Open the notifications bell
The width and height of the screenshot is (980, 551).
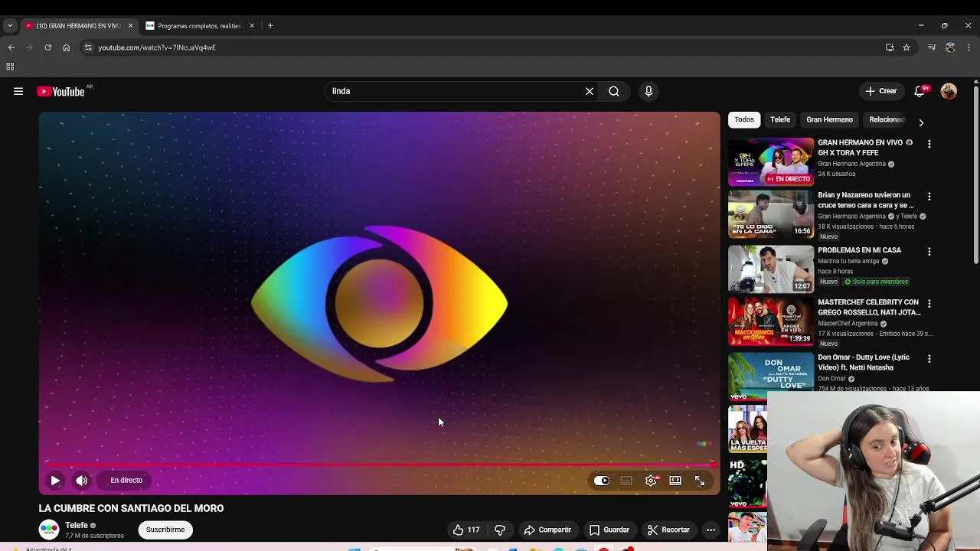tap(920, 91)
